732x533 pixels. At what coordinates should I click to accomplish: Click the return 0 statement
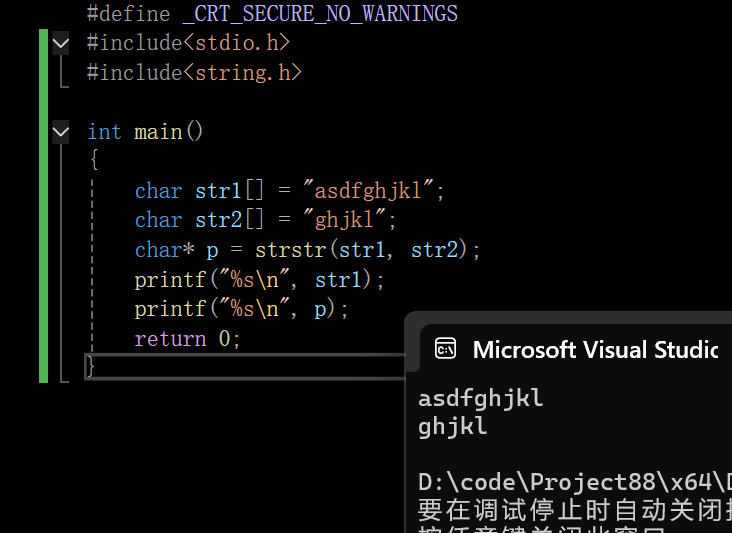(x=188, y=339)
